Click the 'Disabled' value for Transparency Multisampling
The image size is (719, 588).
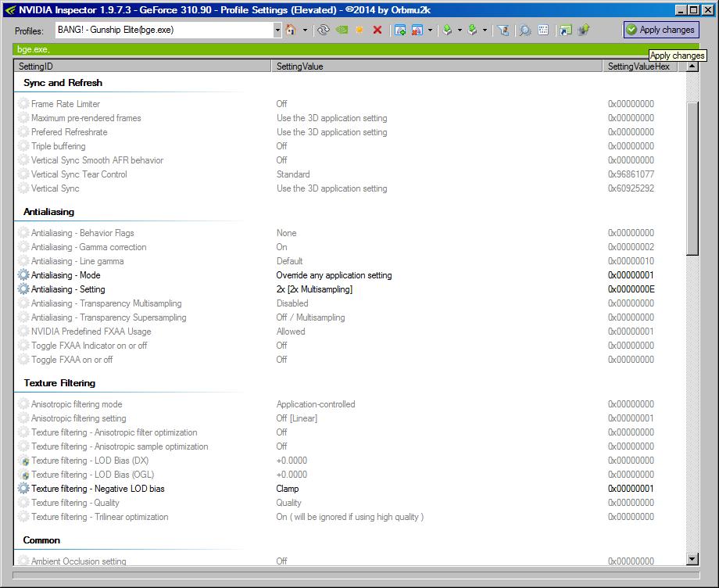click(292, 303)
